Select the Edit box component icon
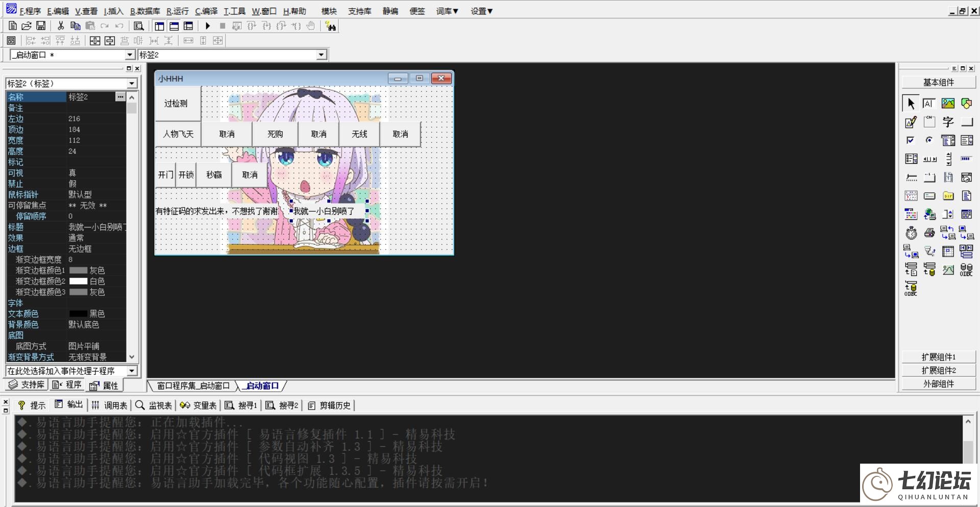 [929, 104]
